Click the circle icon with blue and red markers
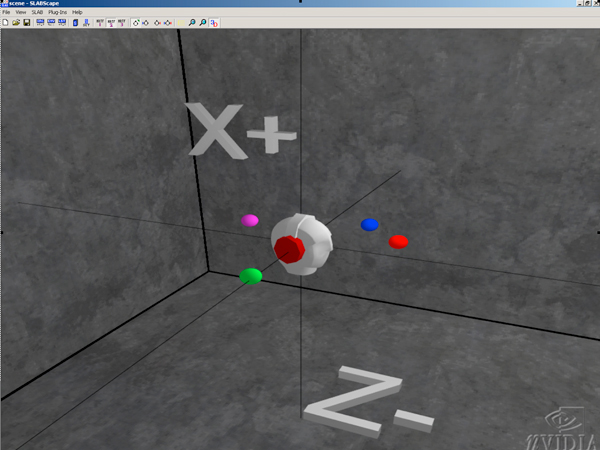 pos(168,23)
